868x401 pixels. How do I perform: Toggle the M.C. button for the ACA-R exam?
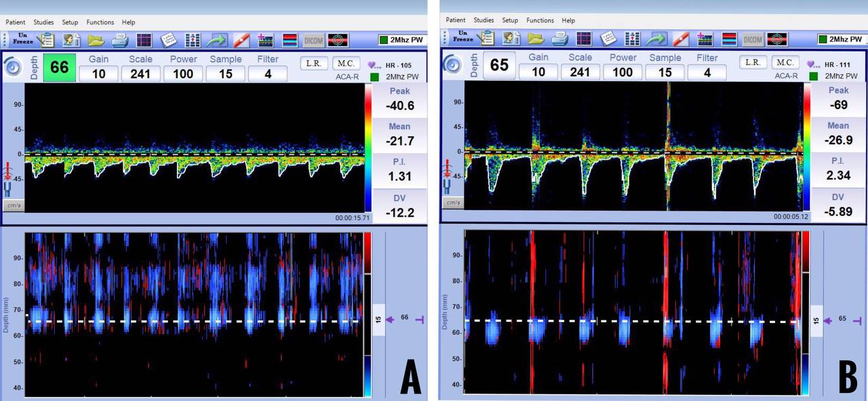click(x=347, y=62)
